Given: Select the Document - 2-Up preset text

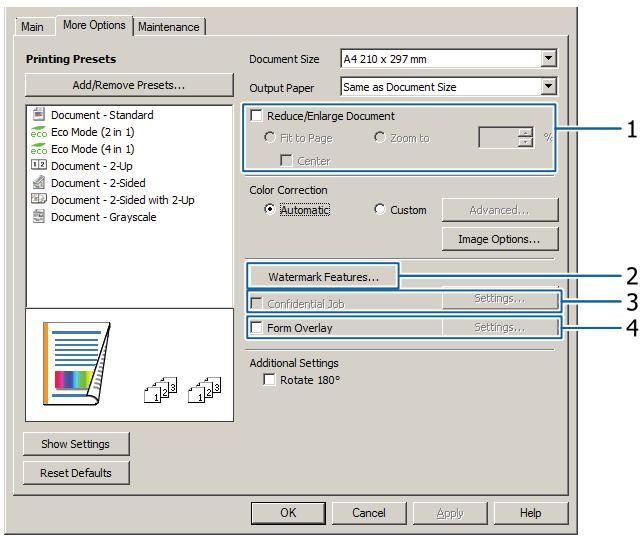Looking at the screenshot, I should pos(92,166).
